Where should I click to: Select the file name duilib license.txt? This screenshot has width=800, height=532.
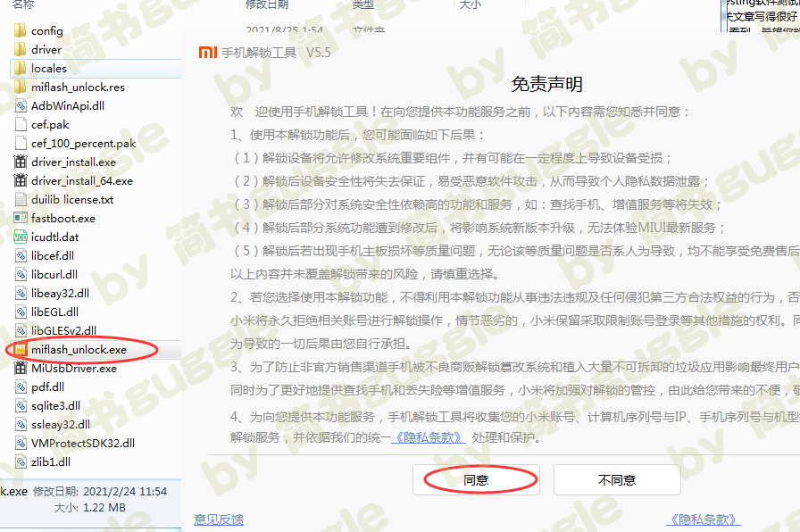tap(72, 199)
